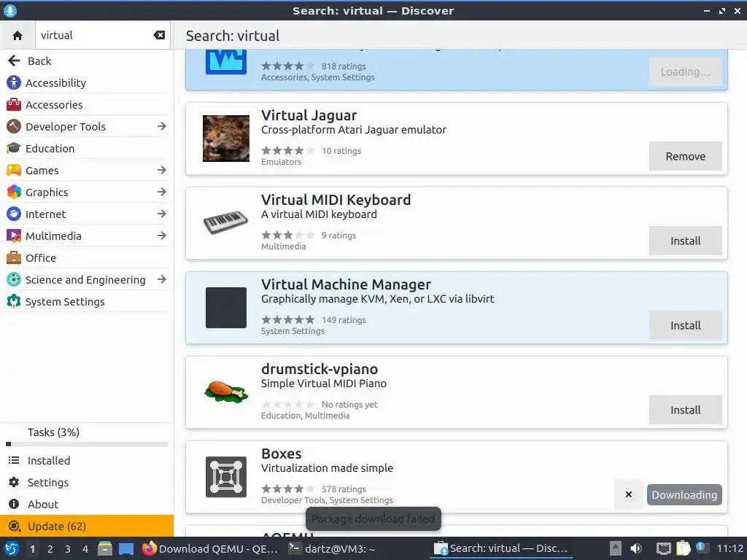Open the Virtual Machine Manager icon
This screenshot has height=560, width=747.
(226, 308)
